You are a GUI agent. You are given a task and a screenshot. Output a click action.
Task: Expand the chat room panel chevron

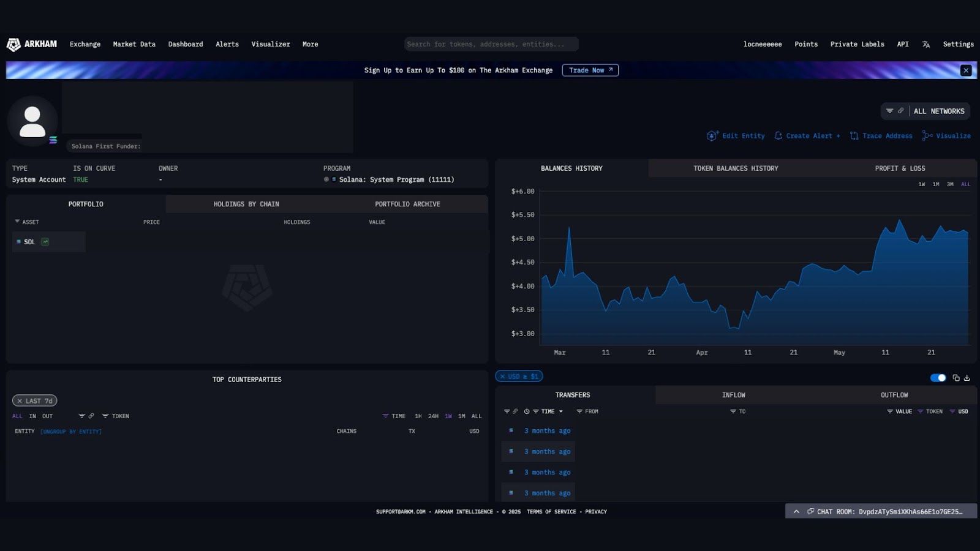tap(796, 512)
